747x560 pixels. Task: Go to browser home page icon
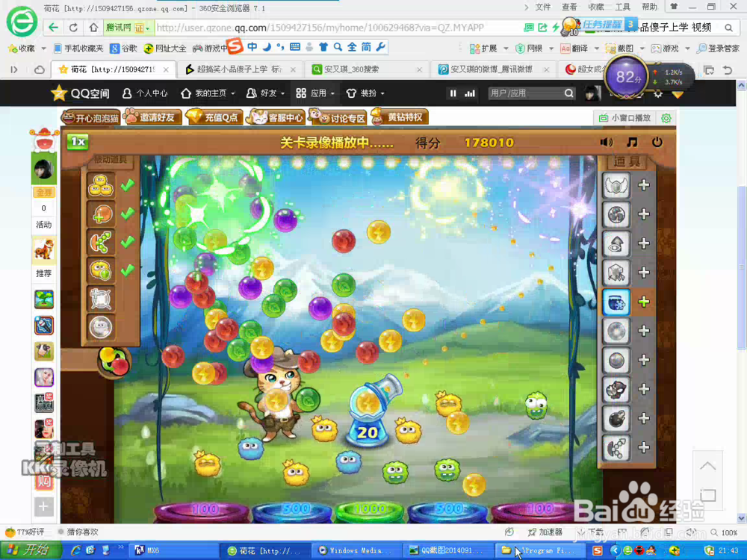(x=93, y=27)
